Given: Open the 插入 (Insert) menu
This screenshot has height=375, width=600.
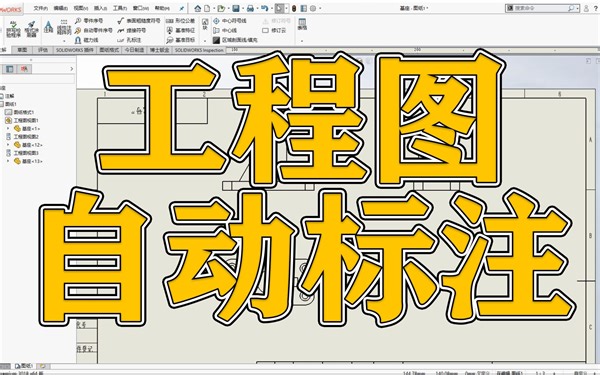Looking at the screenshot, I should 100,8.
